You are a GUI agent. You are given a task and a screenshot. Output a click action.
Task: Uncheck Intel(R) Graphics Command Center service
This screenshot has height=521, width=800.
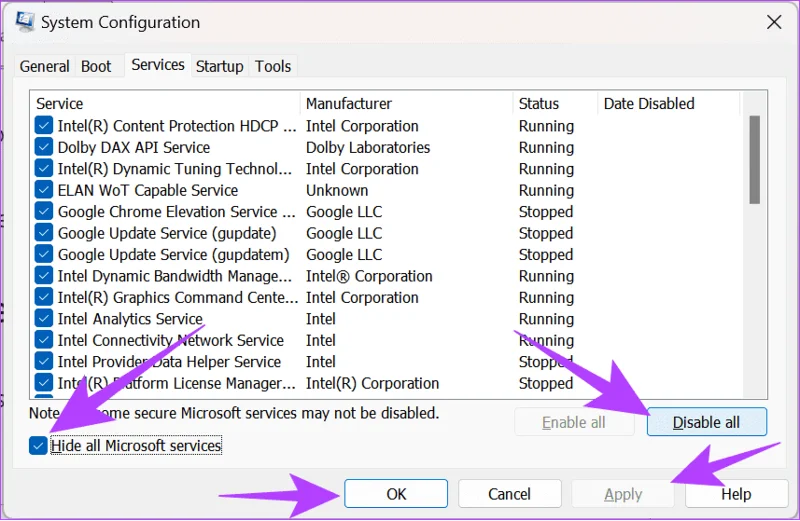coord(44,297)
